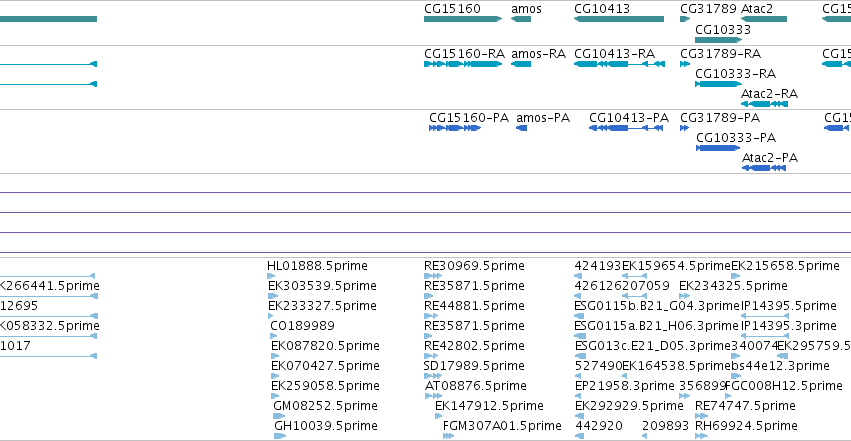Click the CG10333 gene bar
851x441 pixels.
point(719,40)
